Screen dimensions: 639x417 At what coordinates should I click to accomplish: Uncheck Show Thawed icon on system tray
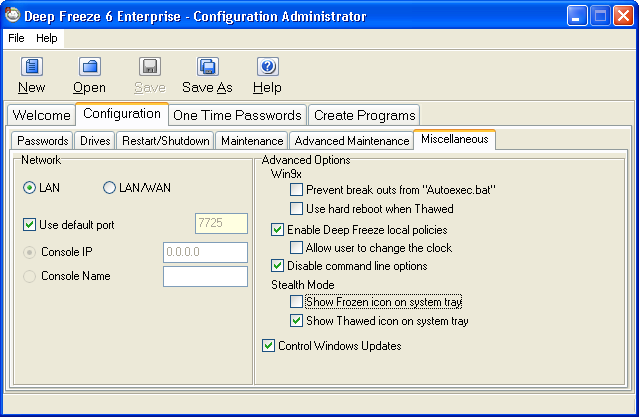click(x=296, y=321)
